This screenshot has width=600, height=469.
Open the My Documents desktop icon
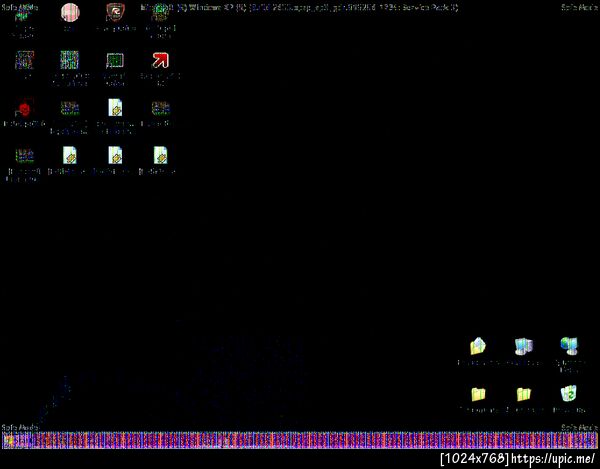478,346
